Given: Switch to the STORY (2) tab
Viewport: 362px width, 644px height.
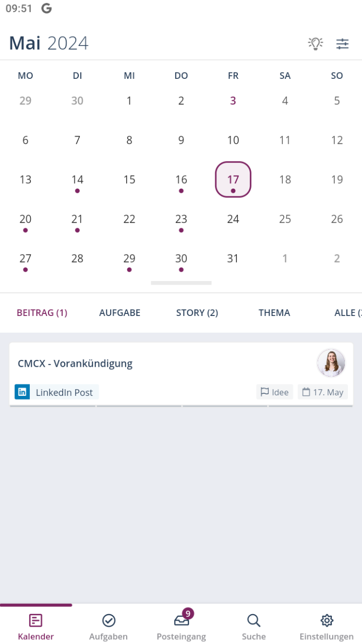Looking at the screenshot, I should 197,313.
